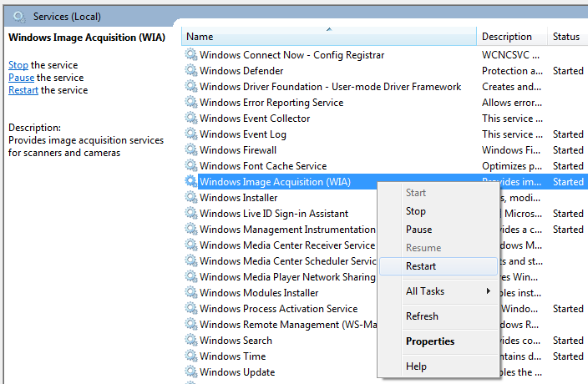The width and height of the screenshot is (588, 384).
Task: Select the Windows Event Log row
Action: pos(385,134)
